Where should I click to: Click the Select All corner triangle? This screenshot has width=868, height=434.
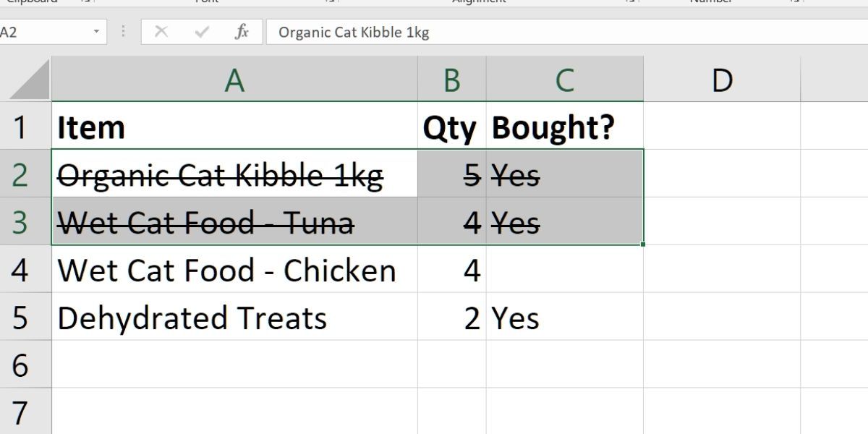(x=30, y=80)
